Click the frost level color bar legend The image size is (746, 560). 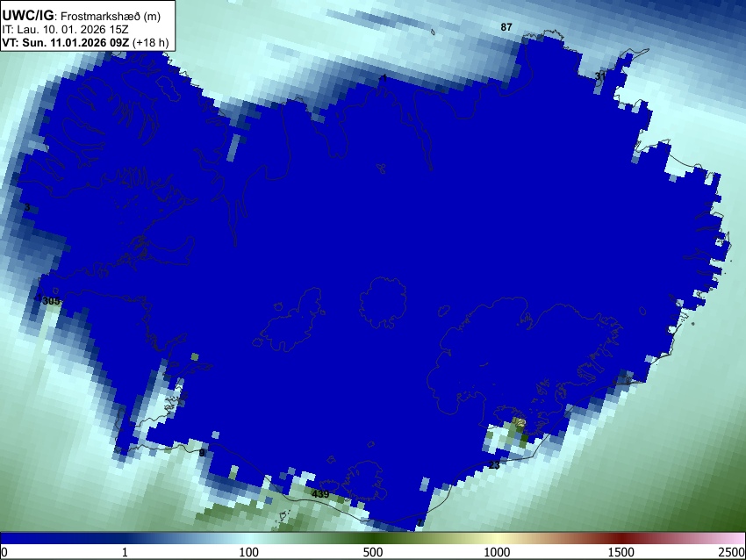point(373,538)
